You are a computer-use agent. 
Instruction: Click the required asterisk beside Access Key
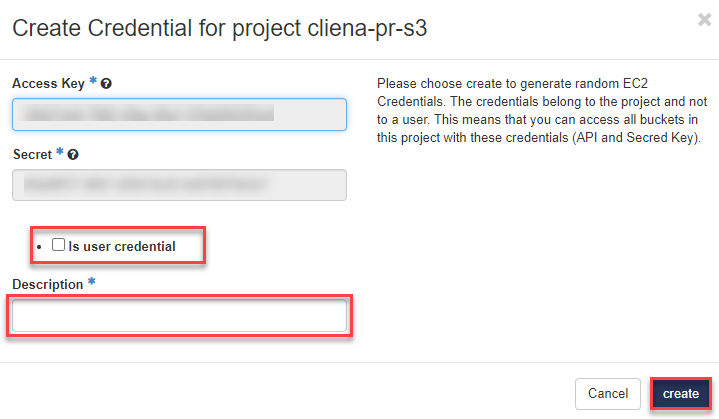(93, 81)
